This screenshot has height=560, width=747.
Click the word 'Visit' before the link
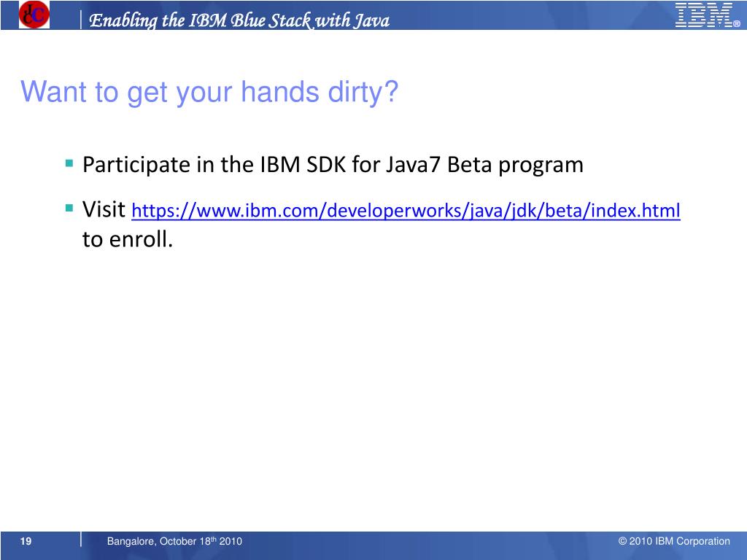pos(104,209)
